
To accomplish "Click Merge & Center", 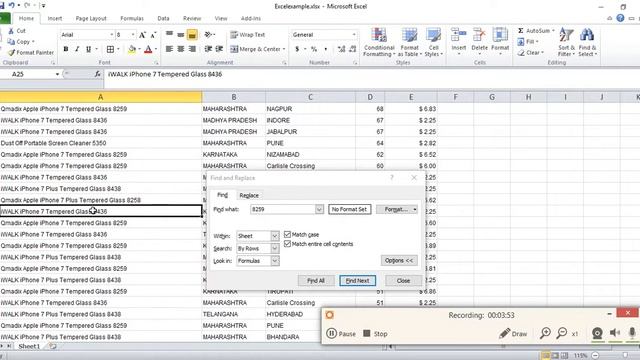I will pos(257,49).
